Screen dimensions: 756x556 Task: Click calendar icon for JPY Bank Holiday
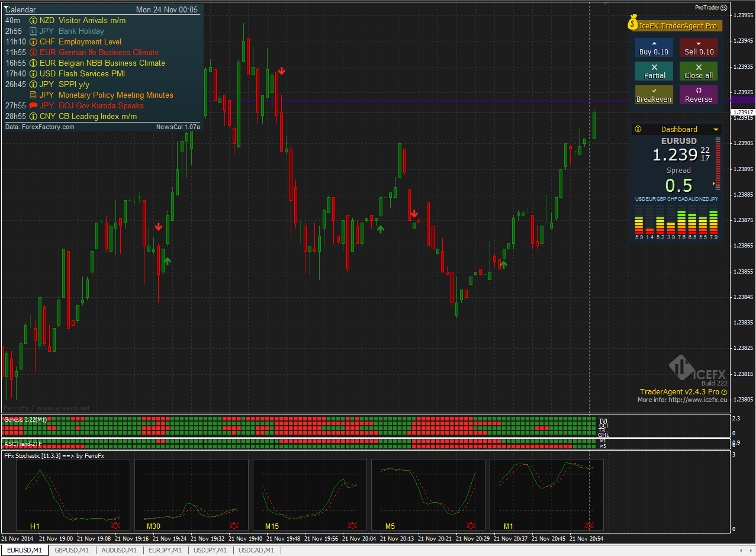[33, 31]
